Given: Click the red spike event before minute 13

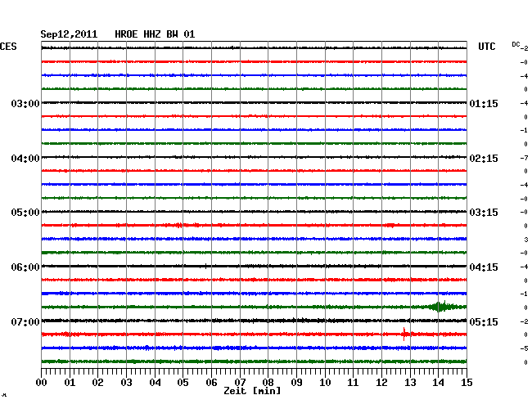Looking at the screenshot, I should [404, 334].
